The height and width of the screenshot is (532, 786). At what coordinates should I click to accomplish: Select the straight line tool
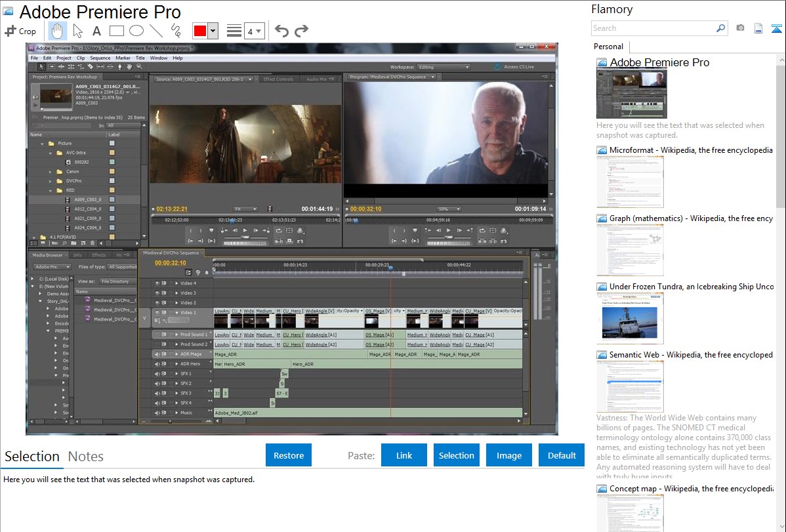[x=155, y=31]
